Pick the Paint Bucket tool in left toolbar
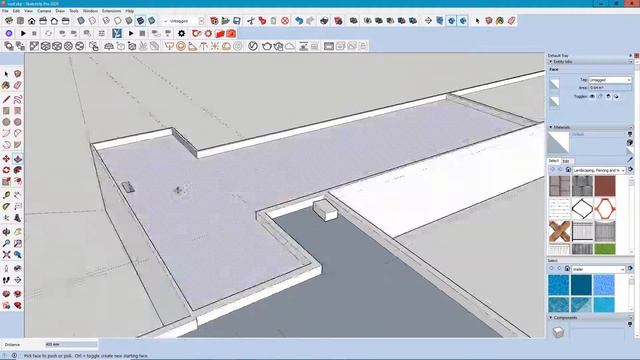This screenshot has height=360, width=640. pos(6,85)
